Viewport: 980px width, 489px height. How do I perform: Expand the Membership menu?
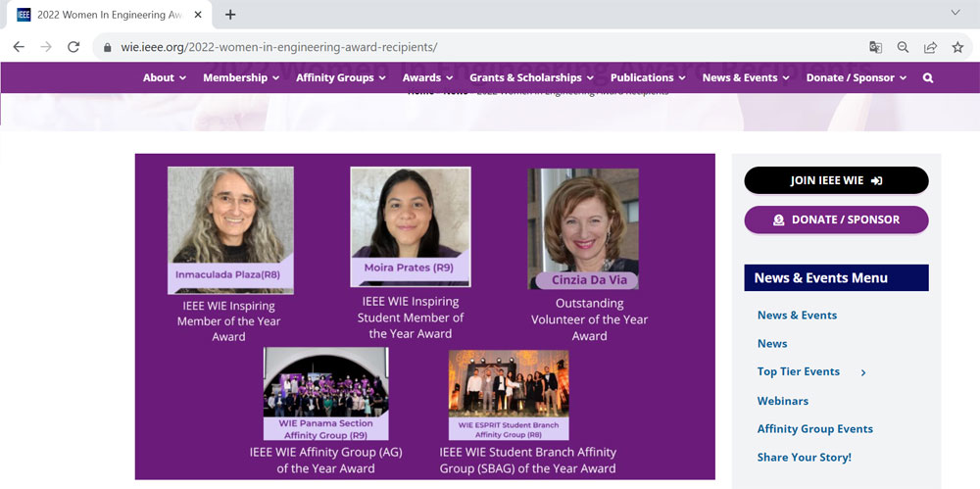241,77
